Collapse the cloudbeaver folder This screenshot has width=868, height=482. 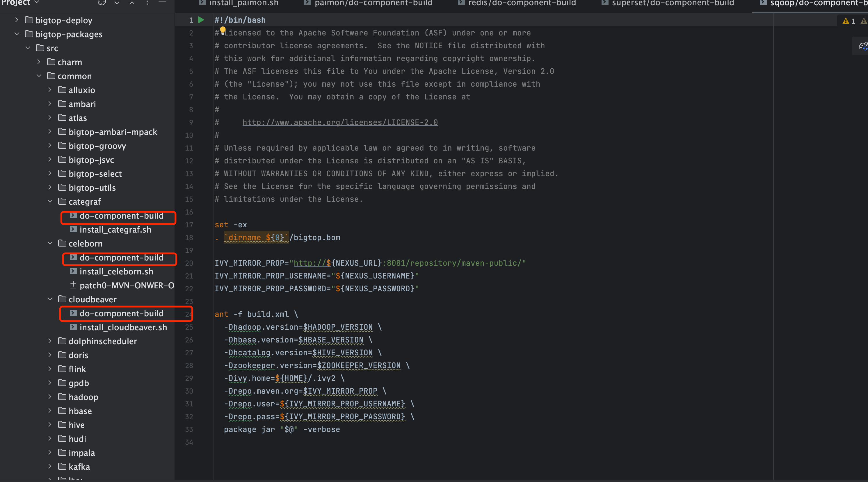(50, 299)
